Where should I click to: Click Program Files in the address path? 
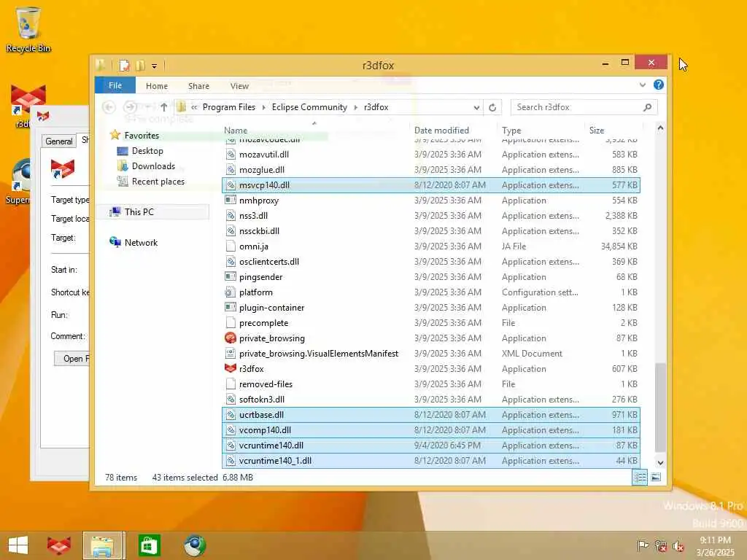(228, 107)
